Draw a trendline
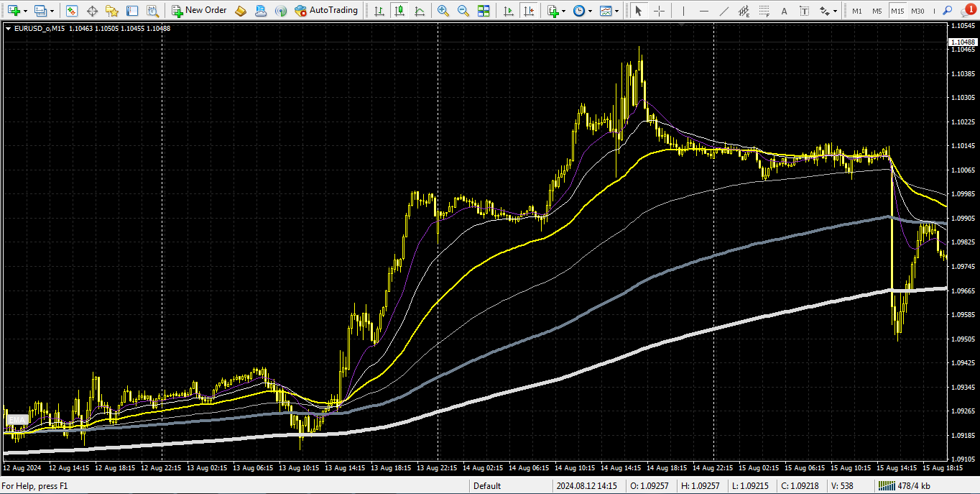 click(724, 11)
